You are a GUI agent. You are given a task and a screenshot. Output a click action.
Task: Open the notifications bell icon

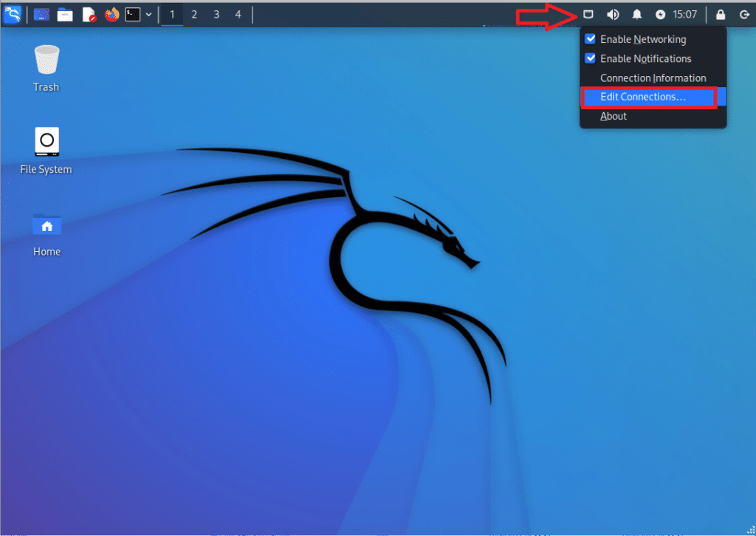[x=637, y=15]
